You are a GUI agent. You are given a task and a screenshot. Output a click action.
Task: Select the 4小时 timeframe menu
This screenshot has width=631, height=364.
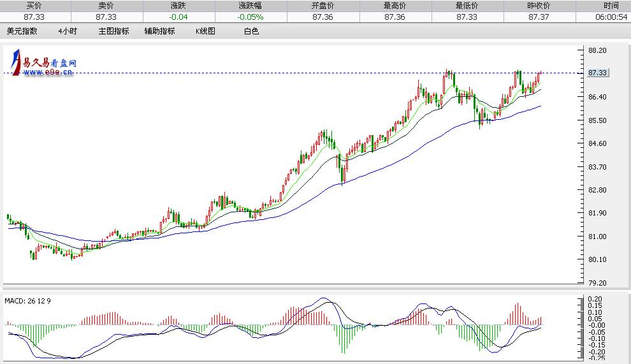tap(67, 31)
